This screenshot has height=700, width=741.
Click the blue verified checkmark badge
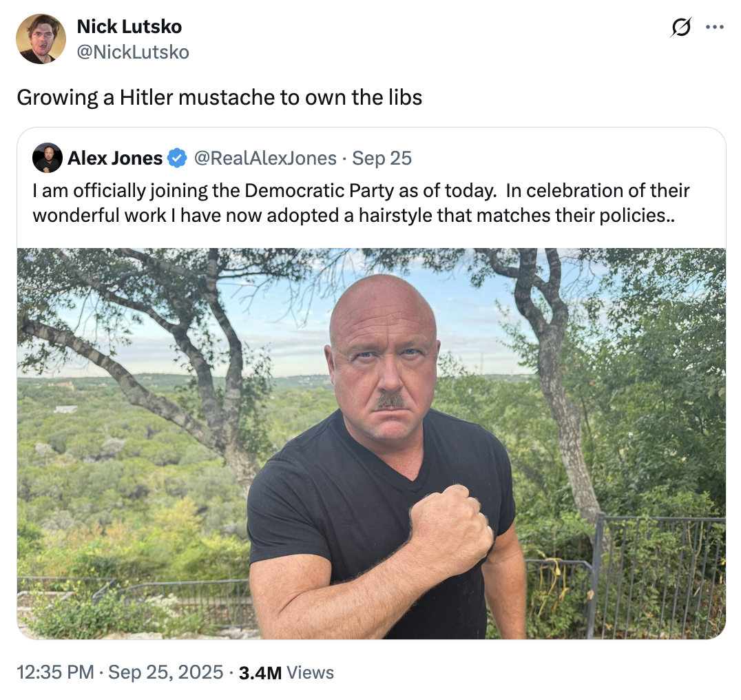177,158
